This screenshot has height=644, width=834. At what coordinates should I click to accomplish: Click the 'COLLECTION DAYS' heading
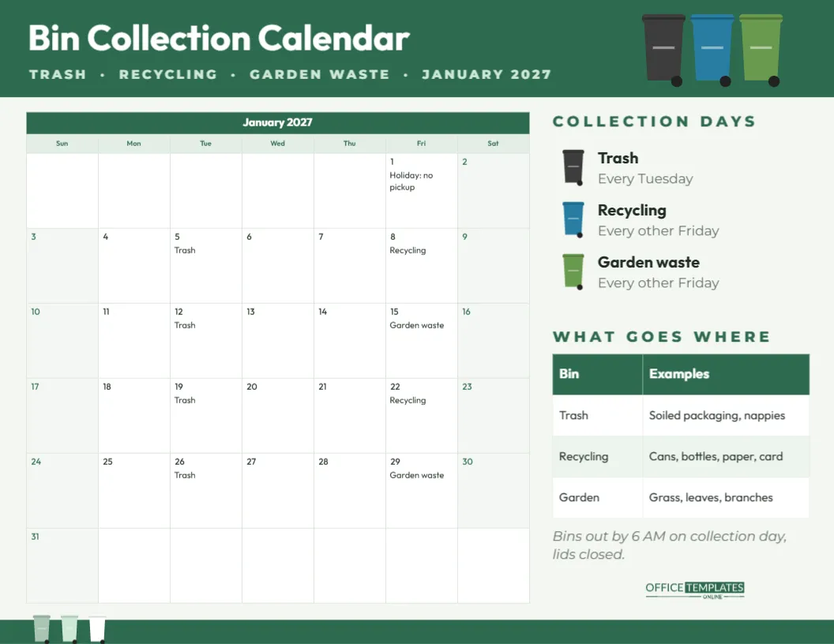(654, 122)
